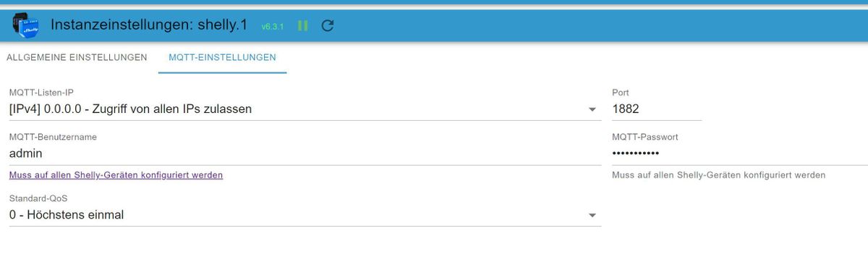The width and height of the screenshot is (868, 270).
Task: Focus the MQTT-Benutzername field with admin
Action: pyautogui.click(x=305, y=153)
